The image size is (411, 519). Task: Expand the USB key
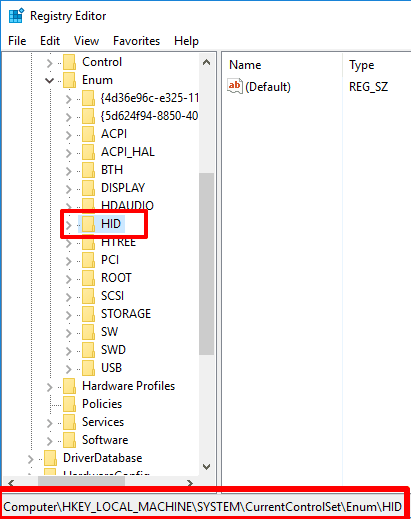(x=69, y=368)
